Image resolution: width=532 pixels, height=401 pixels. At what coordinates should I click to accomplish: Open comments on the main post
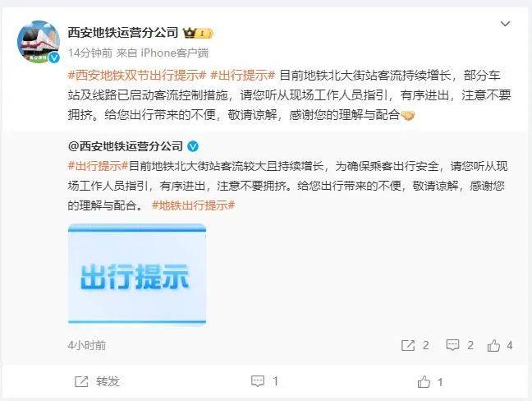(264, 381)
